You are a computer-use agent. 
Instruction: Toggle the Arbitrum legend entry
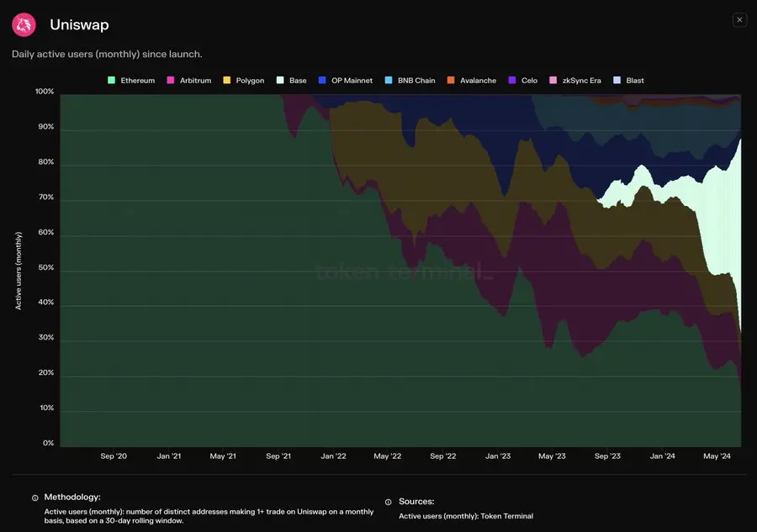pyautogui.click(x=191, y=81)
